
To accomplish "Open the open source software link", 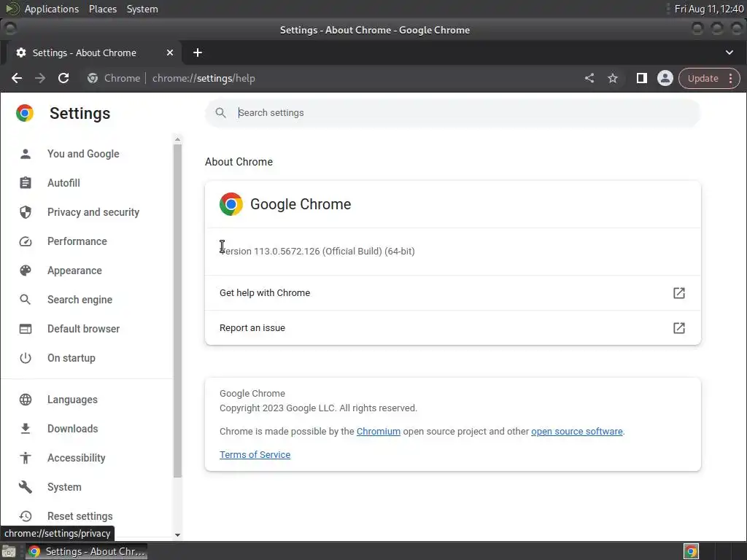I will 577,432.
